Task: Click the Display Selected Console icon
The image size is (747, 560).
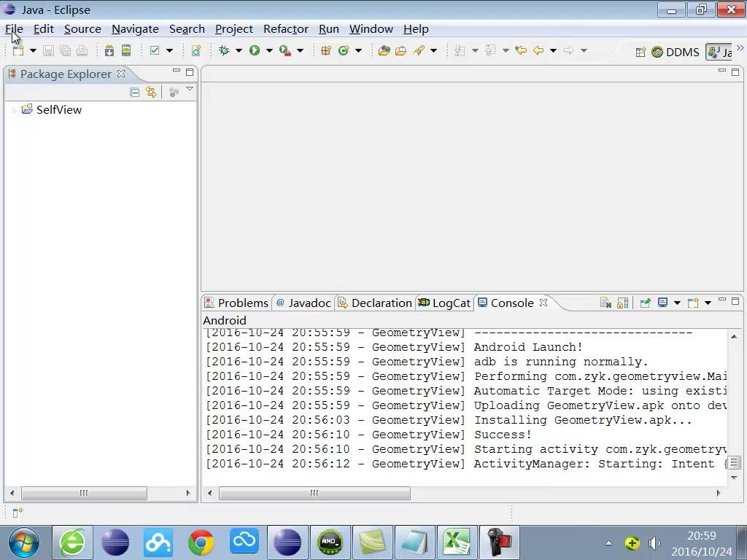Action: pyautogui.click(x=662, y=303)
